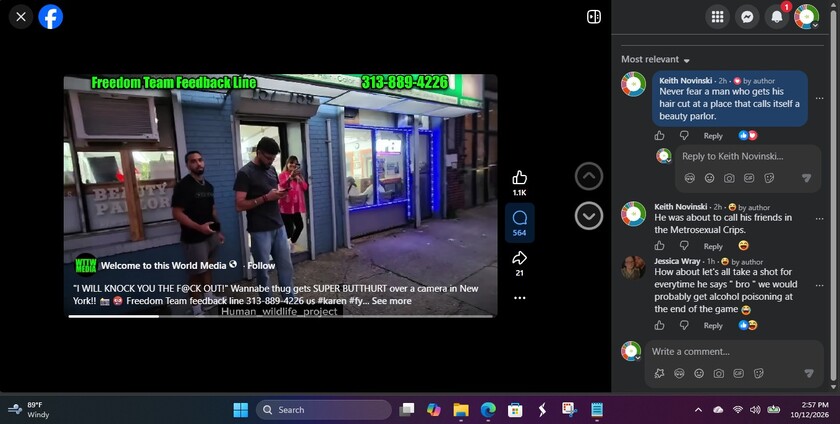This screenshot has height=424, width=840.
Task: Insert emoji in comment box
Action: tap(699, 374)
